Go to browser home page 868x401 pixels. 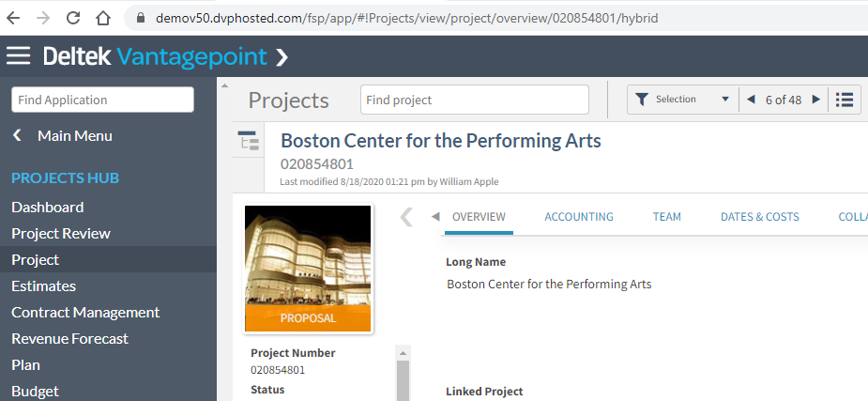(x=103, y=18)
